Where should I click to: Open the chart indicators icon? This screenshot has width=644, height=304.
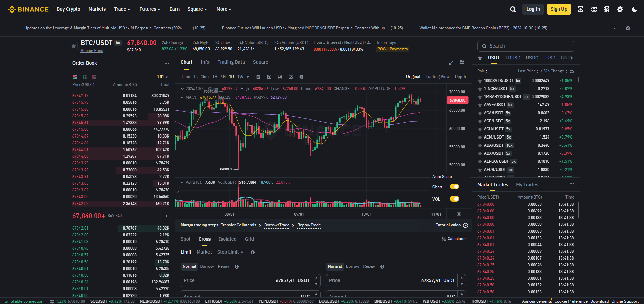coord(269,77)
